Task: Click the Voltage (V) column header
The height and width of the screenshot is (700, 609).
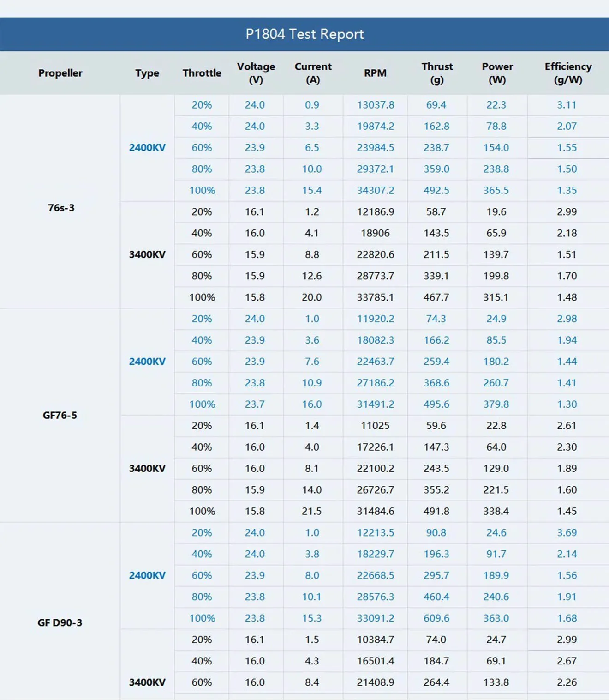Action: 256,73
